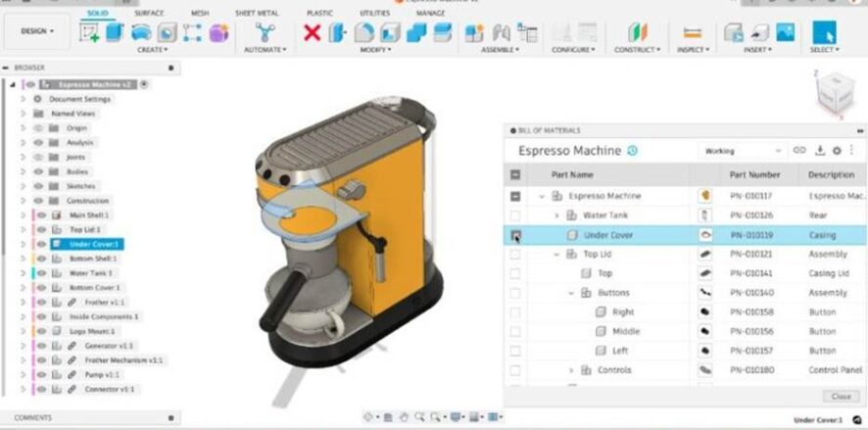
Task: Select the Combine tool icon
Action: tap(415, 32)
